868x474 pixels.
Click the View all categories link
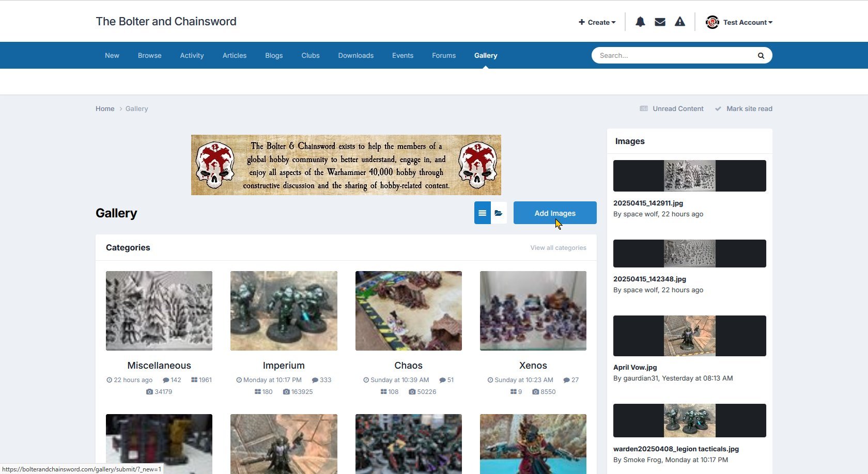tap(558, 248)
